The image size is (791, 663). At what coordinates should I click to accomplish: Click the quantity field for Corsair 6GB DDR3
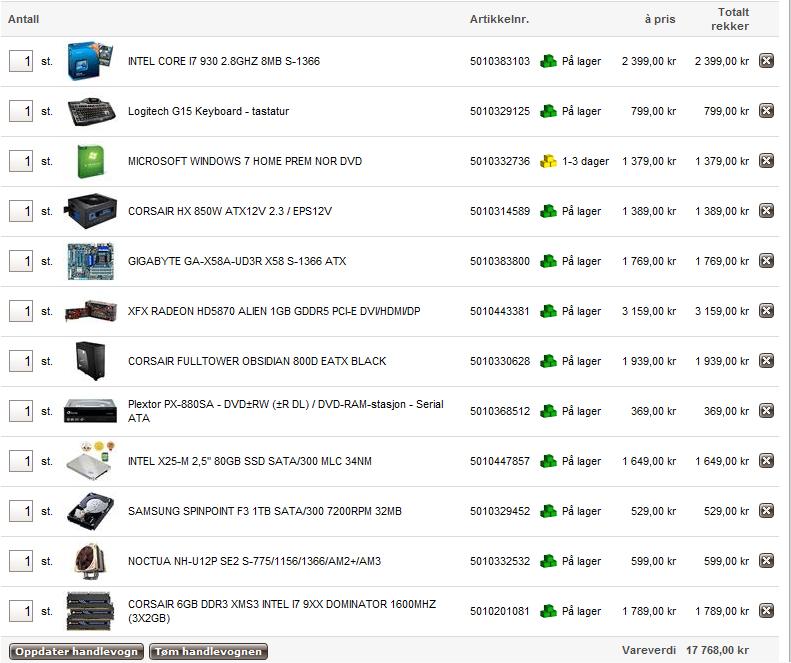click(x=21, y=611)
